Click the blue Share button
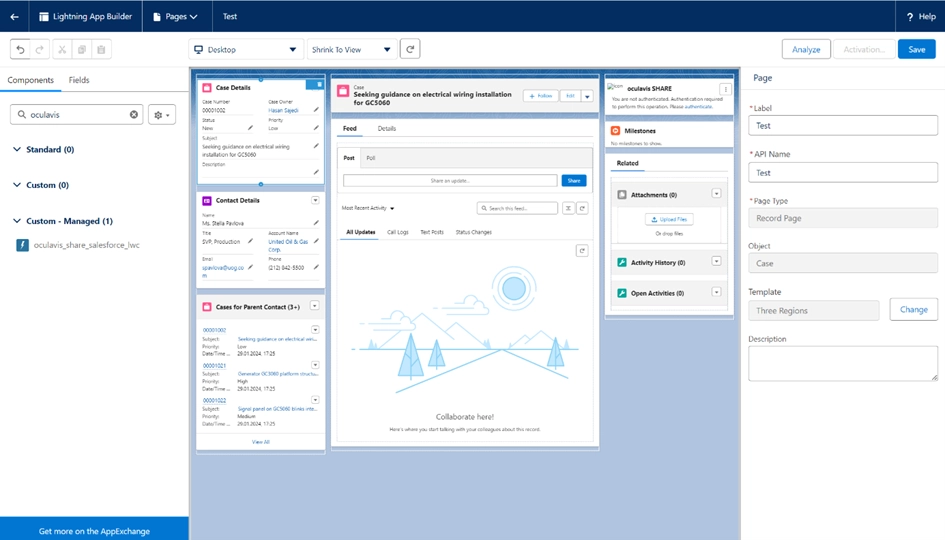 [574, 180]
